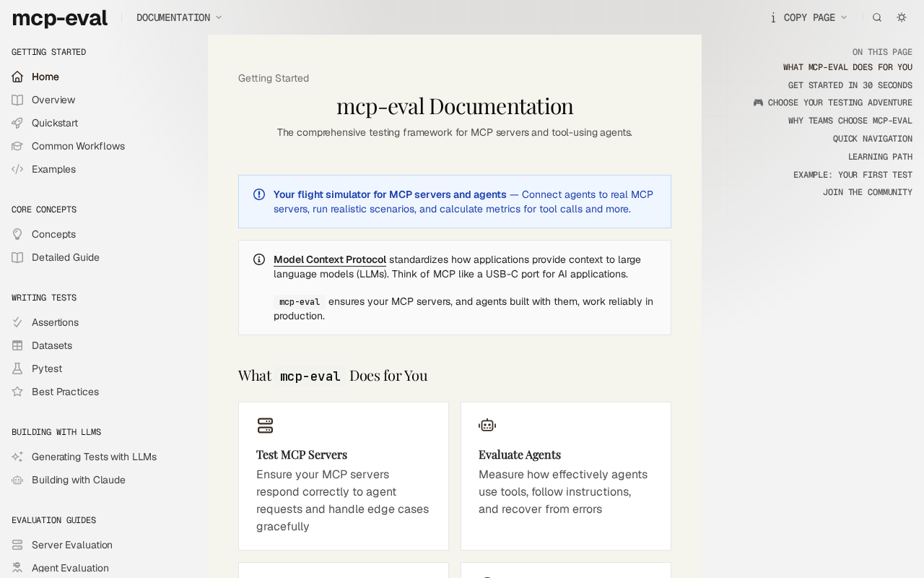Click the Quickstart rocket icon

(x=17, y=123)
